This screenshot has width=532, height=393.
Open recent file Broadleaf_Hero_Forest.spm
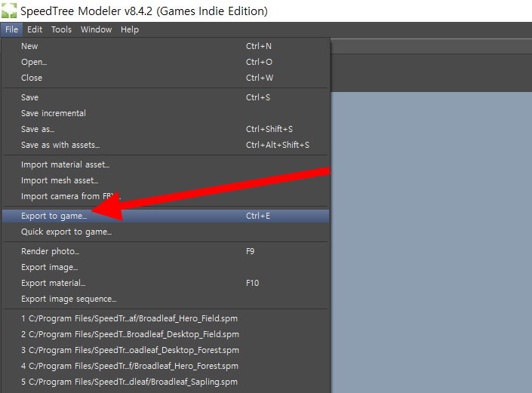[x=165, y=366]
